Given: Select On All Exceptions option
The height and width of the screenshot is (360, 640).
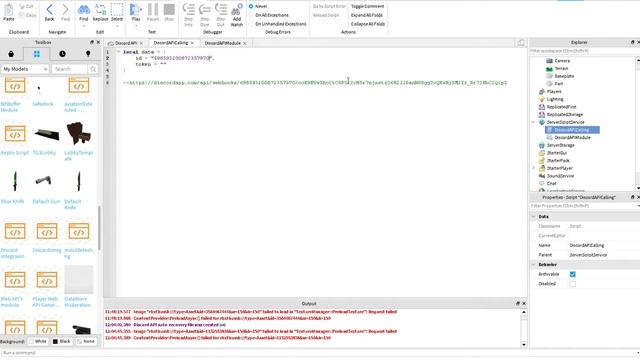Looking at the screenshot, I should [x=251, y=15].
